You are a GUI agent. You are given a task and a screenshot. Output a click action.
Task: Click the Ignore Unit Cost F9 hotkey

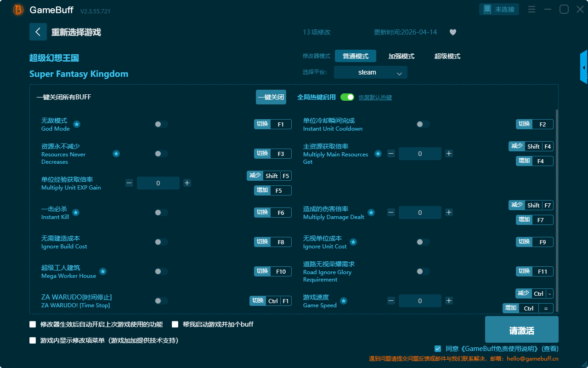[x=535, y=242]
